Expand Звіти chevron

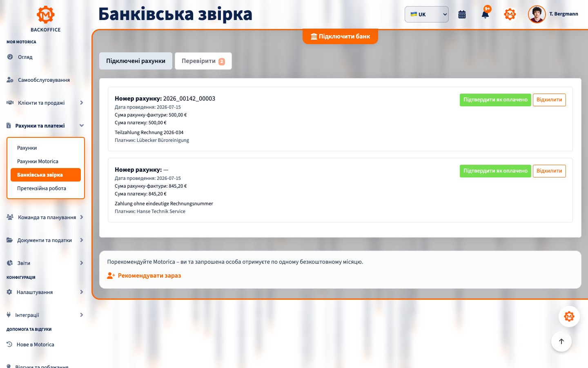[x=82, y=263]
